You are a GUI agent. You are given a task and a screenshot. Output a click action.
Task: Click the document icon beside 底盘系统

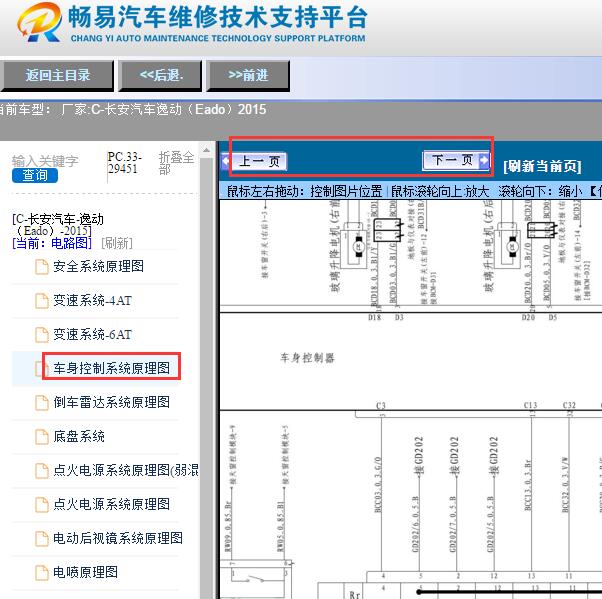(x=42, y=437)
